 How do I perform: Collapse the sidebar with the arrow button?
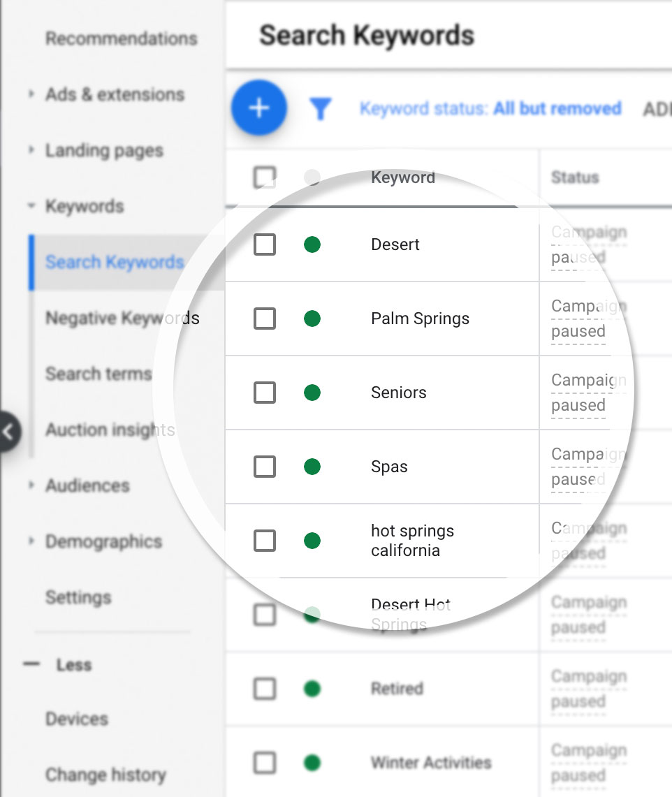pyautogui.click(x=8, y=432)
